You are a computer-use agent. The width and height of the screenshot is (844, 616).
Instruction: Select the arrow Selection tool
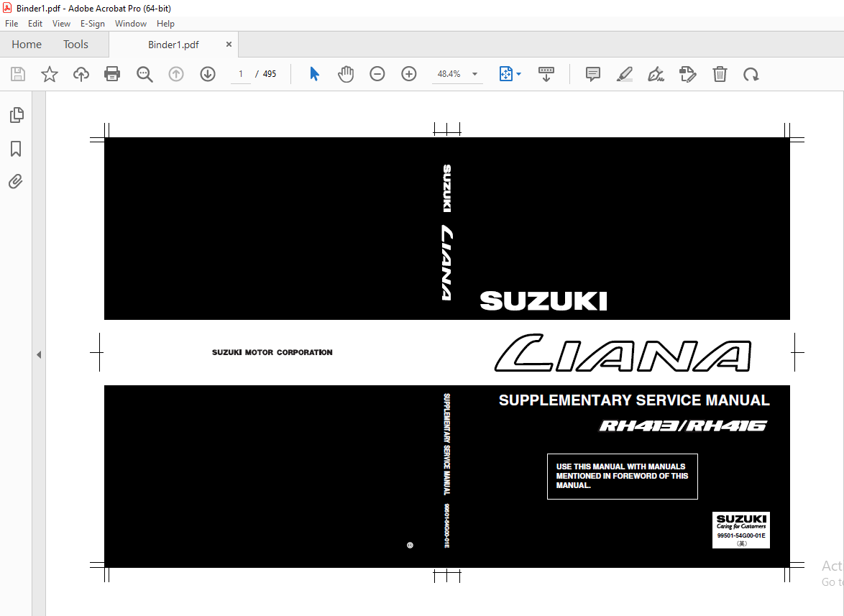coord(314,74)
